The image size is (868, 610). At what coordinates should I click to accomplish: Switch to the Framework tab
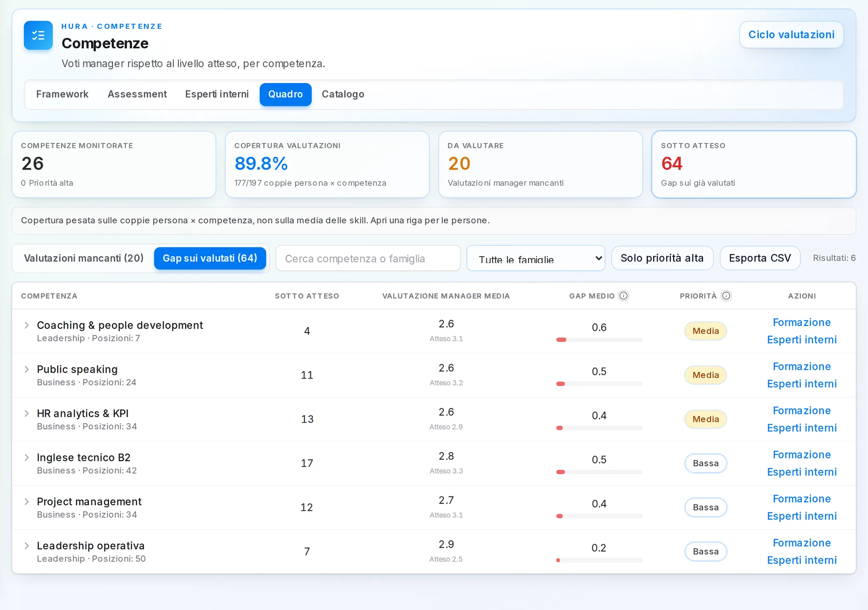tap(62, 94)
